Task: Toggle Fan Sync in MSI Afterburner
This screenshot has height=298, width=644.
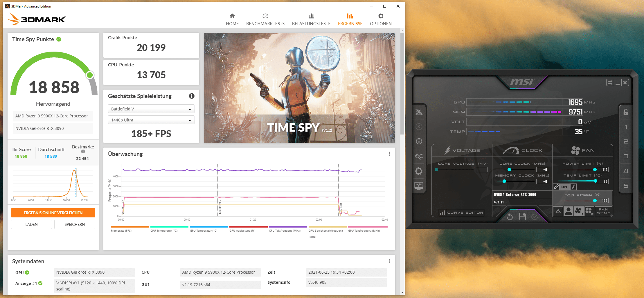Action: tap(603, 211)
